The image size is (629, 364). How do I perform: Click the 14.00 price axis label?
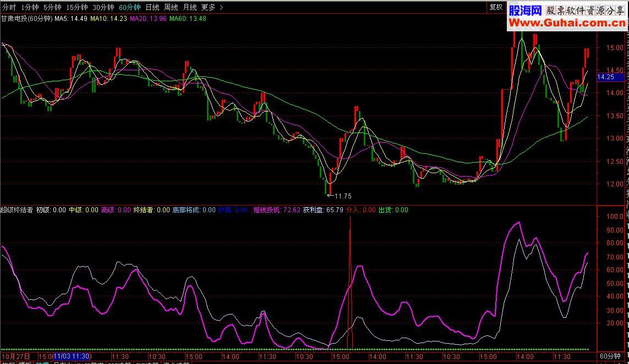click(x=615, y=92)
